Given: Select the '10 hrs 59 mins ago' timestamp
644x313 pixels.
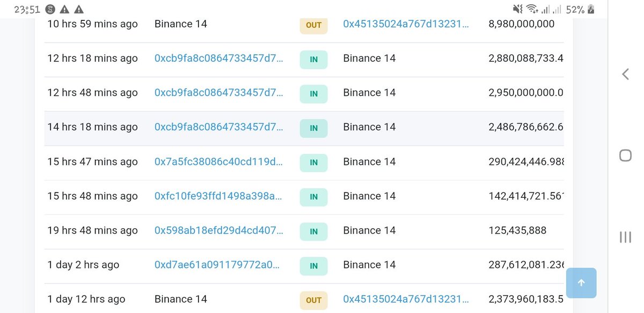Looking at the screenshot, I should click(92, 24).
